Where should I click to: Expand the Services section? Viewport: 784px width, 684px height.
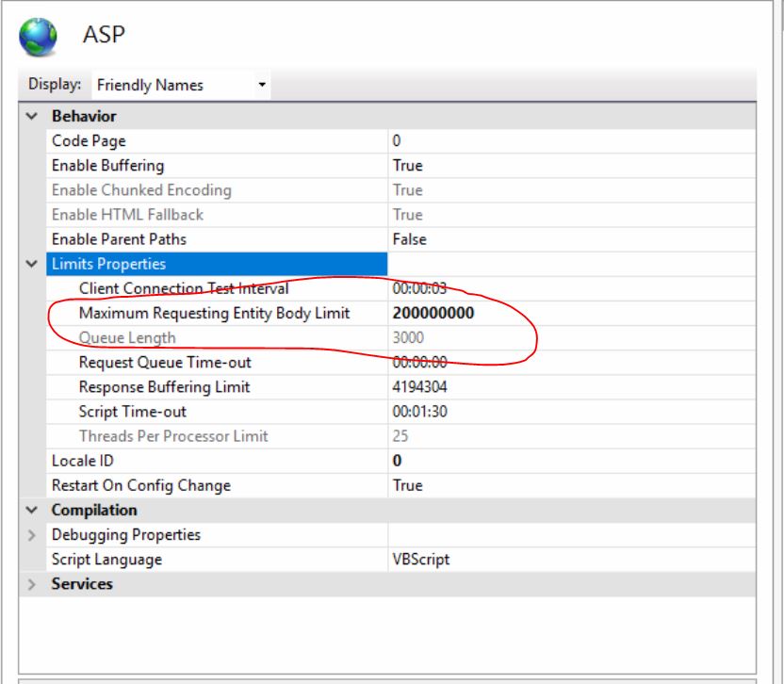[31, 584]
